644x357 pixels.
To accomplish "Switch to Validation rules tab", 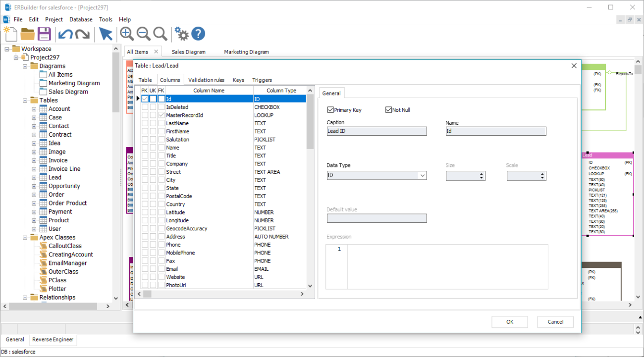I will (207, 80).
